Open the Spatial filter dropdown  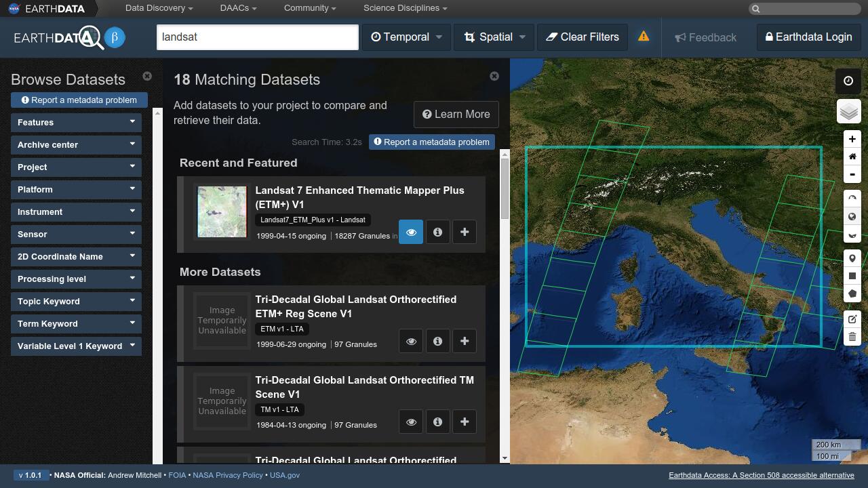pos(495,37)
